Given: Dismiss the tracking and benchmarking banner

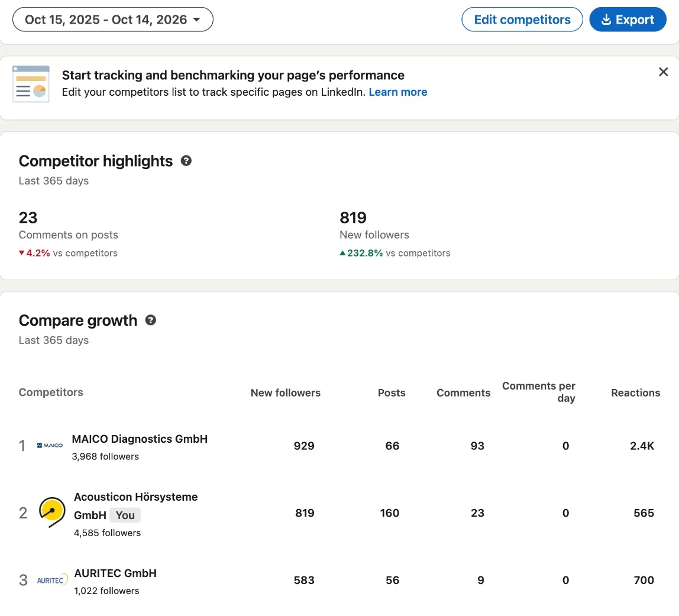Looking at the screenshot, I should point(663,72).
